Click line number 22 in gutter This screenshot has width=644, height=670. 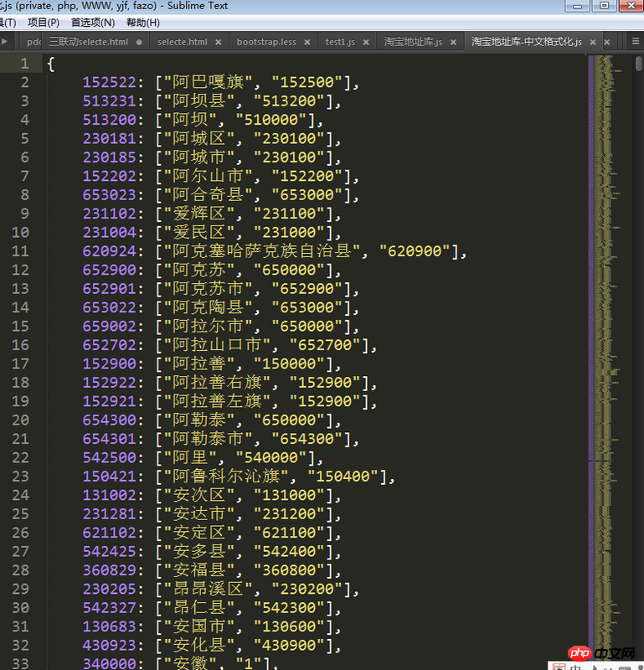tap(20, 457)
